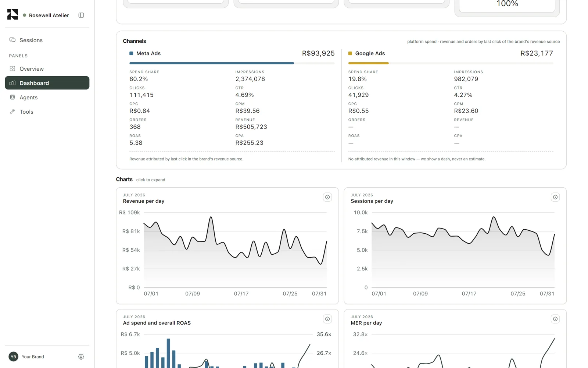This screenshot has width=588, height=368.
Task: Click the Agents chip icon
Action: (x=12, y=97)
